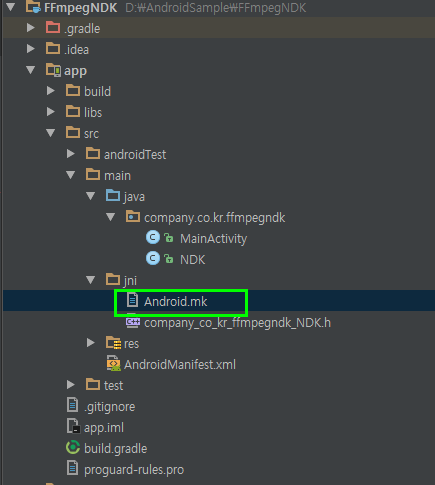This screenshot has width=435, height=485.
Task: Click the C++ header file icon
Action: coord(133,322)
